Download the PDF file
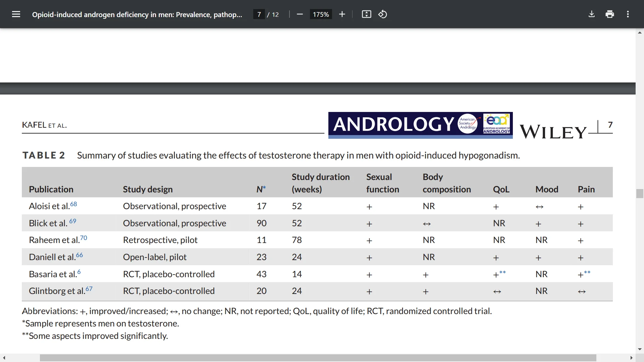This screenshot has width=644, height=362. [592, 14]
